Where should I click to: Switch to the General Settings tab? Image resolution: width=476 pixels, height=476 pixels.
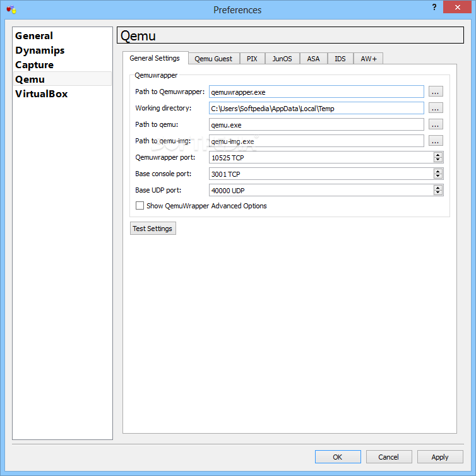click(155, 58)
